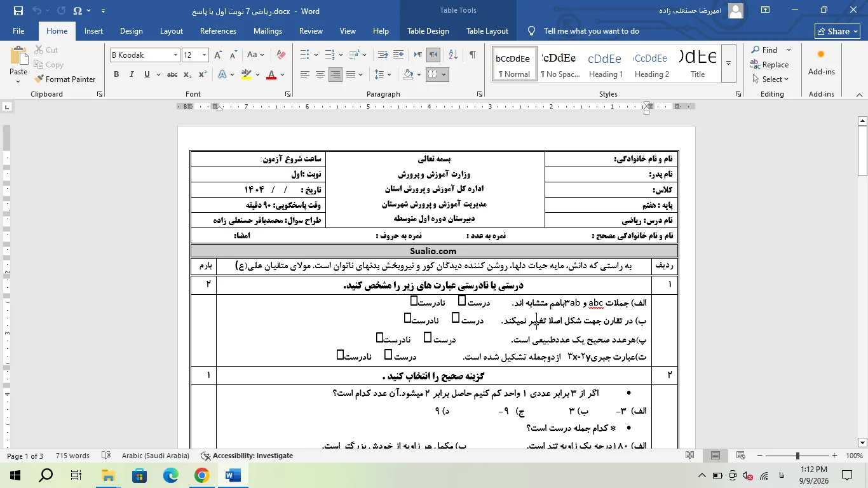Expand Underline style dropdown arrow

(x=158, y=74)
